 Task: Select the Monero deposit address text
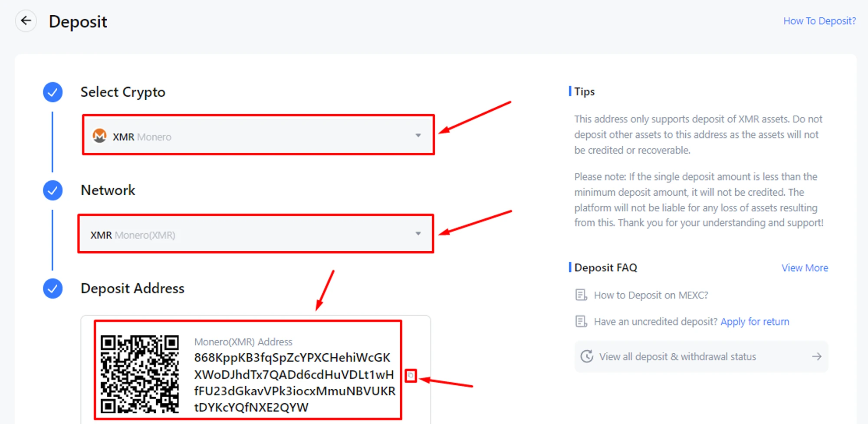pos(295,382)
